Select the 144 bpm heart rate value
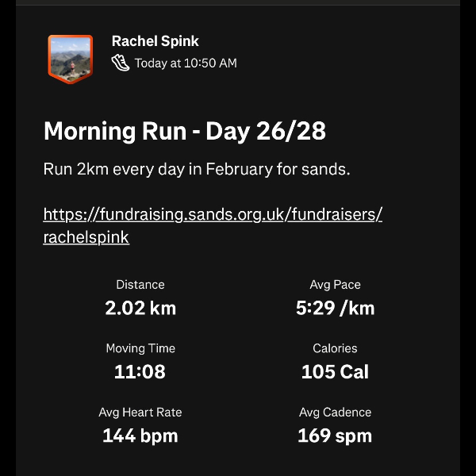Screen dimensions: 476x476 point(140,436)
